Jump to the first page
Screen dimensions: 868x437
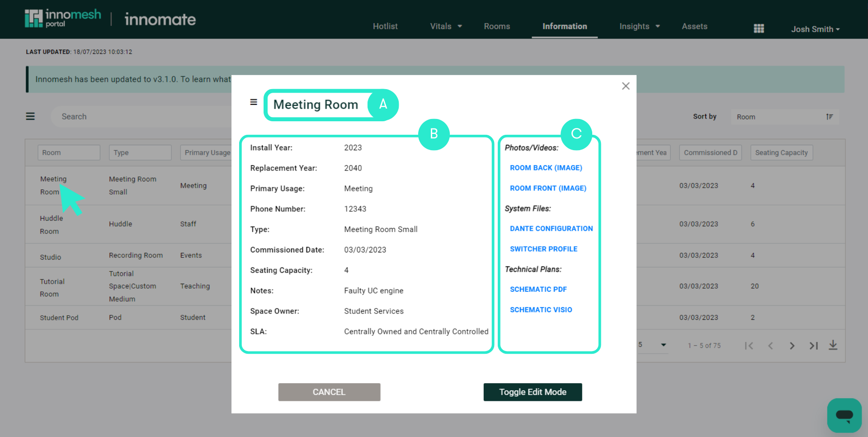749,346
